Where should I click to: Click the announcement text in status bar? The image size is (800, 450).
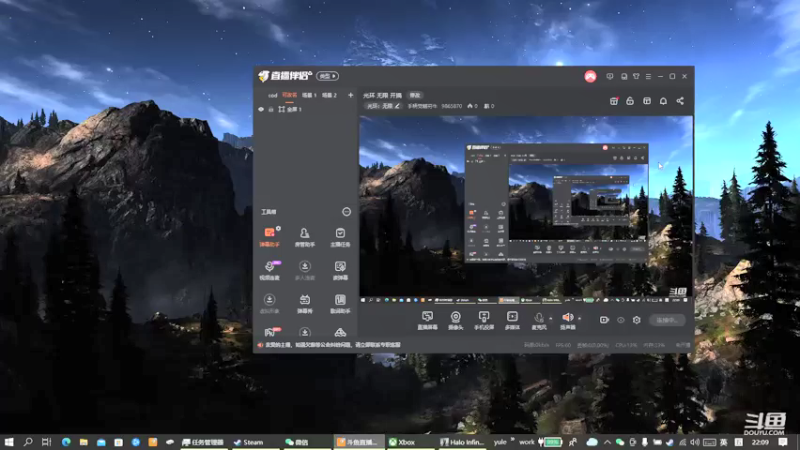click(x=333, y=345)
